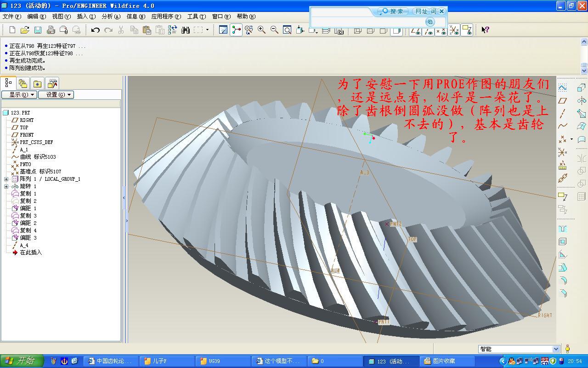
Task: Click the context-sensitive Help cursor icon
Action: coord(485,30)
